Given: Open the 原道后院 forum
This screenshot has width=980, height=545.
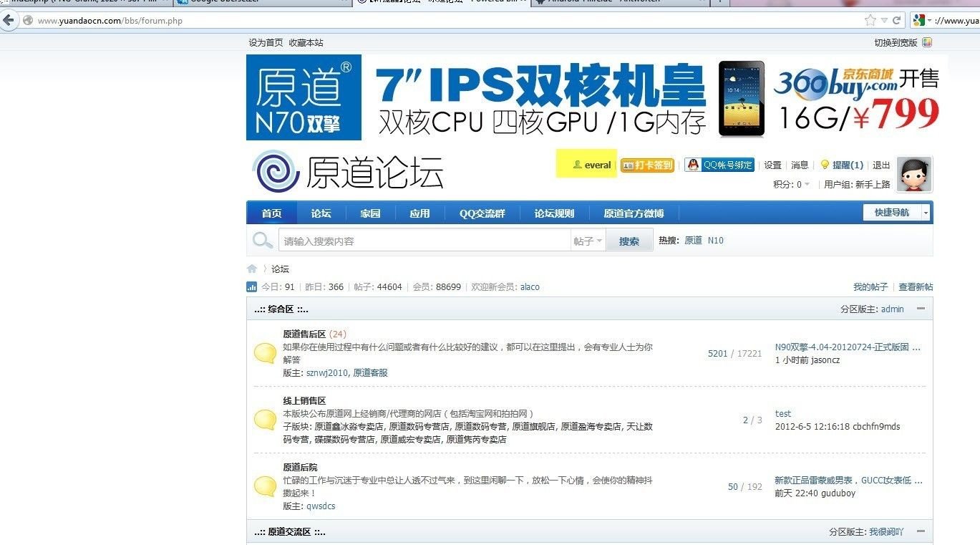Looking at the screenshot, I should click(300, 467).
